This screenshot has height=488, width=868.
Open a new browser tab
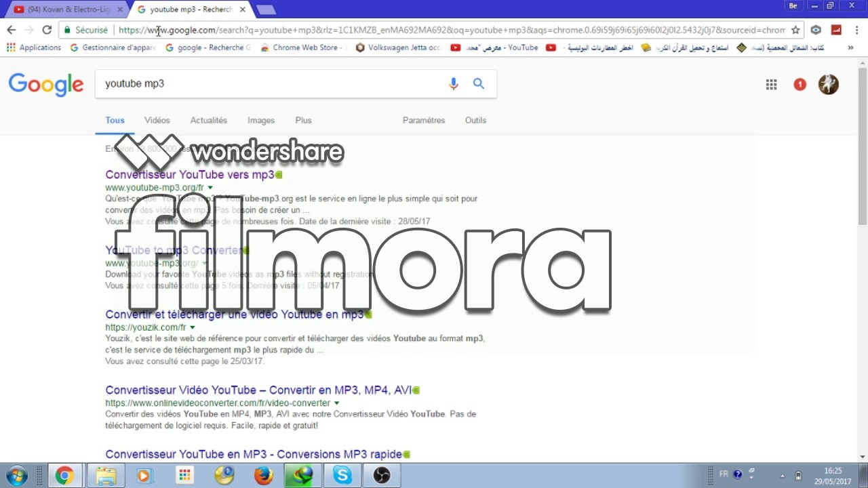coord(266,9)
